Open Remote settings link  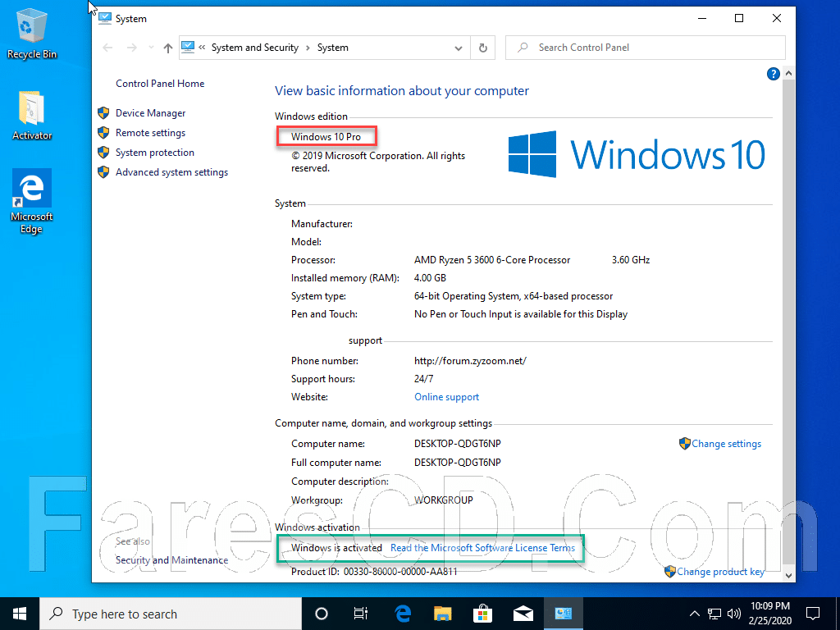(x=151, y=133)
